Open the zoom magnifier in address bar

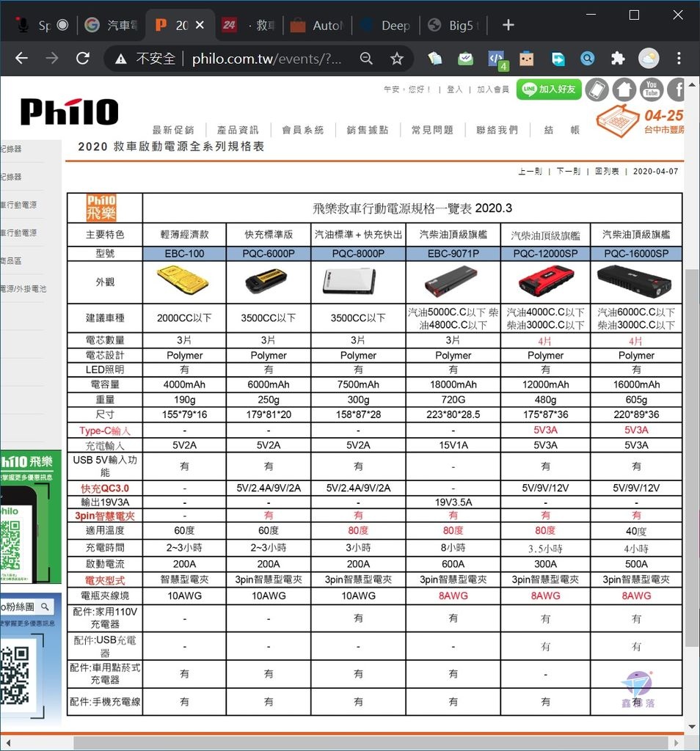(366, 59)
